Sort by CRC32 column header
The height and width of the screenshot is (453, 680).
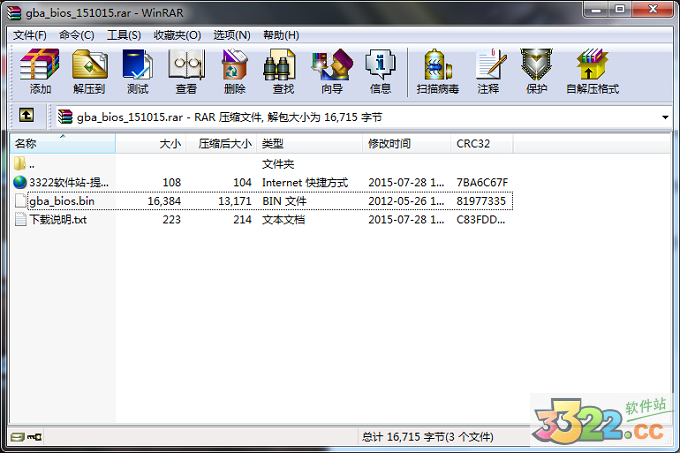[482, 143]
